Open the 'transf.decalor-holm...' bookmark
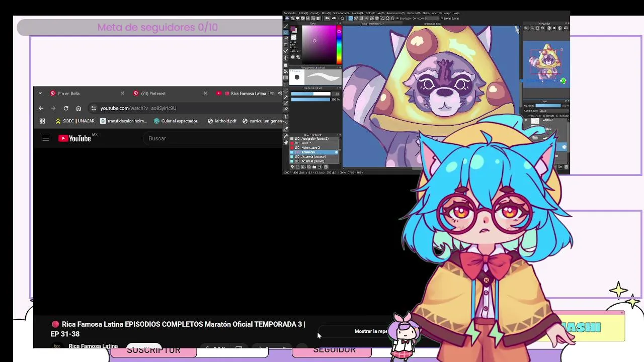The image size is (644, 362). pos(123,121)
